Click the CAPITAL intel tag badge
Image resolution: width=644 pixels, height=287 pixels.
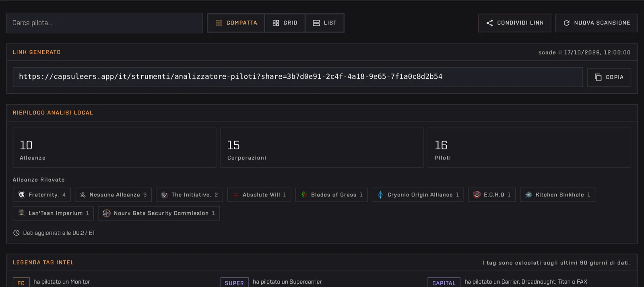point(444,283)
